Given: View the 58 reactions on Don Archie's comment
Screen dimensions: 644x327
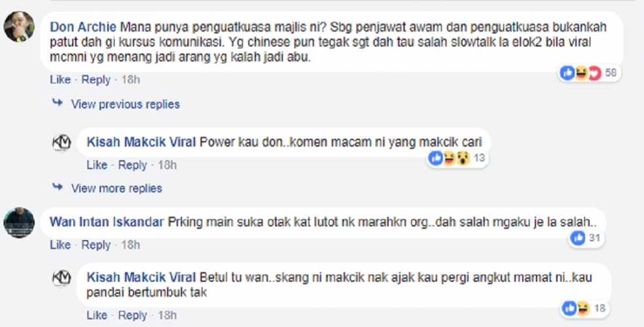Looking at the screenshot, I should [x=590, y=73].
